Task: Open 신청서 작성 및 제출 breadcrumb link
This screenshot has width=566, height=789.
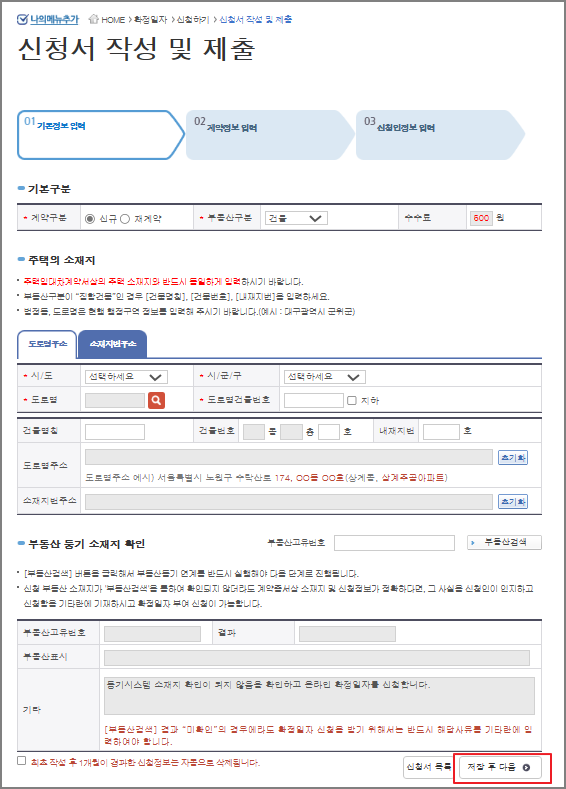Action: [256, 20]
